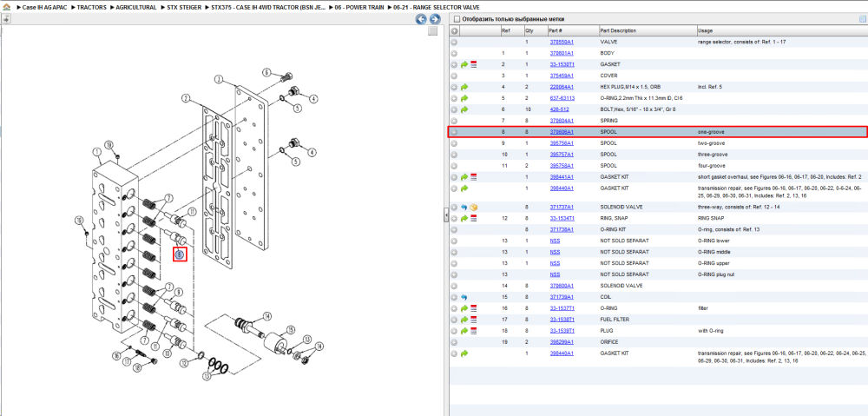
Task: Open 06-21 - RANGE SELECTOR VALVE breadcrumb
Action: [437, 8]
